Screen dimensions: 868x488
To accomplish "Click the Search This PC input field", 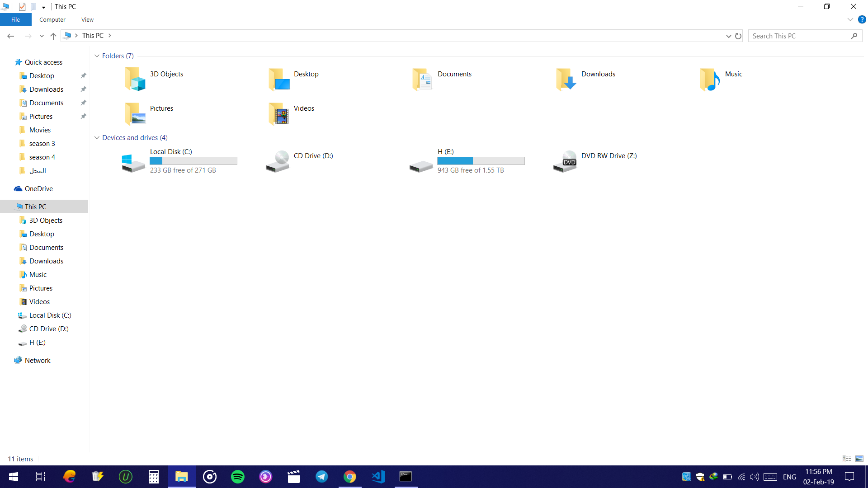I will (806, 36).
